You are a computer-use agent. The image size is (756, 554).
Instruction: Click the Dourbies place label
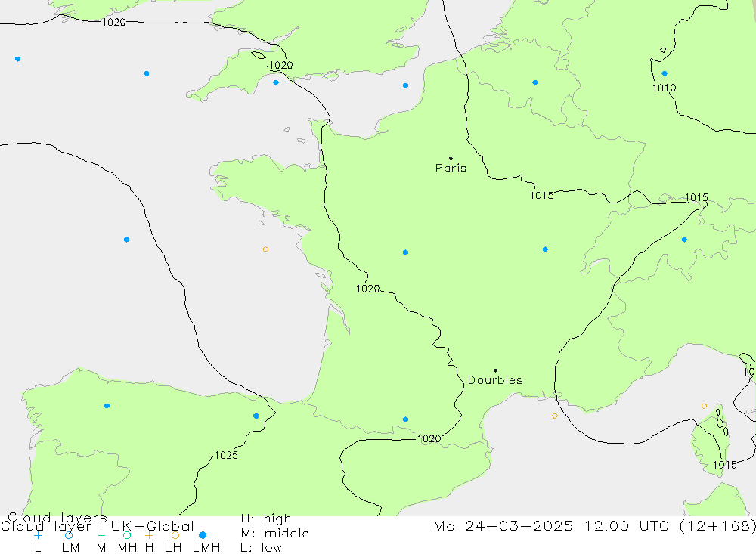point(495,380)
